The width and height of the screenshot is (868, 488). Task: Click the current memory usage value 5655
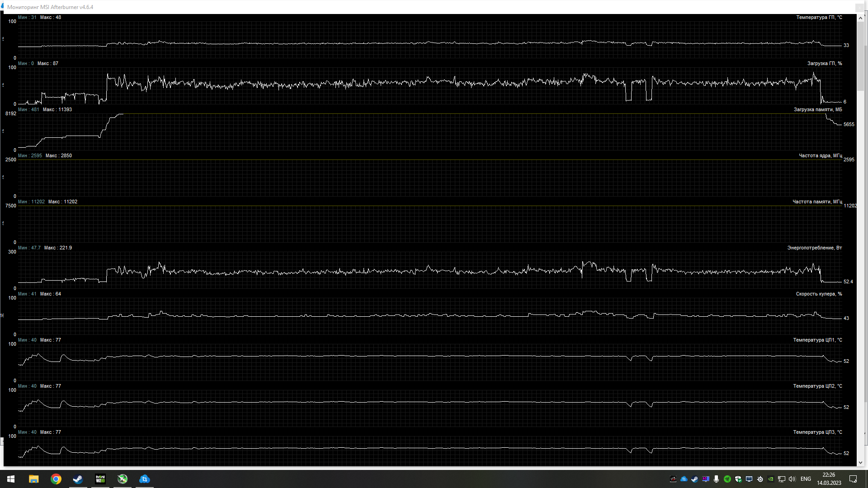point(849,125)
